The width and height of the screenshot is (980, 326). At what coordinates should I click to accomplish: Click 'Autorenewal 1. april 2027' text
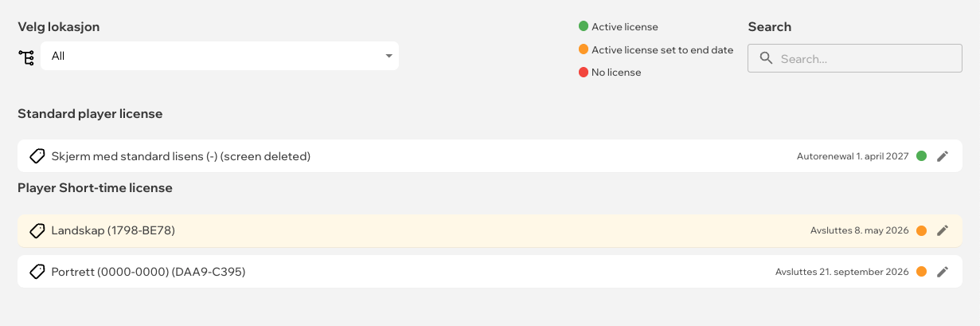coord(853,156)
